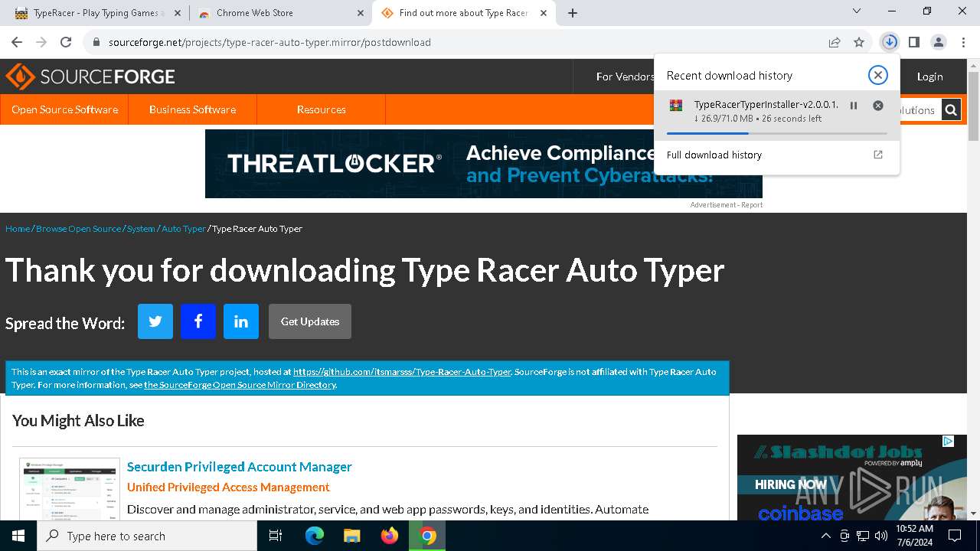This screenshot has height=551, width=980.
Task: Open a new browser tab
Action: coord(573,13)
